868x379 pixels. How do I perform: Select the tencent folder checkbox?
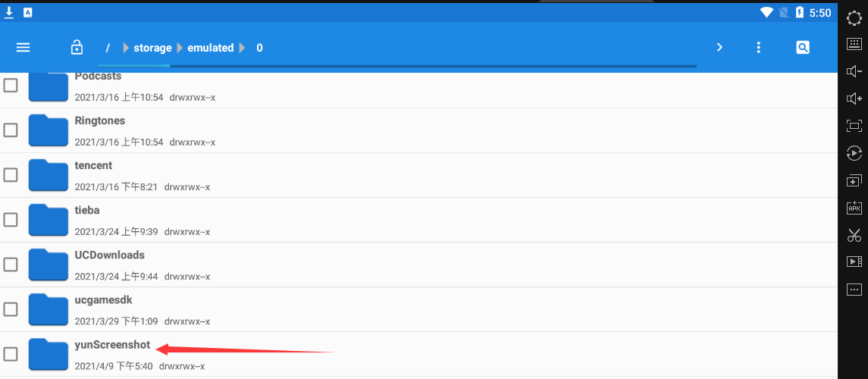tap(11, 174)
